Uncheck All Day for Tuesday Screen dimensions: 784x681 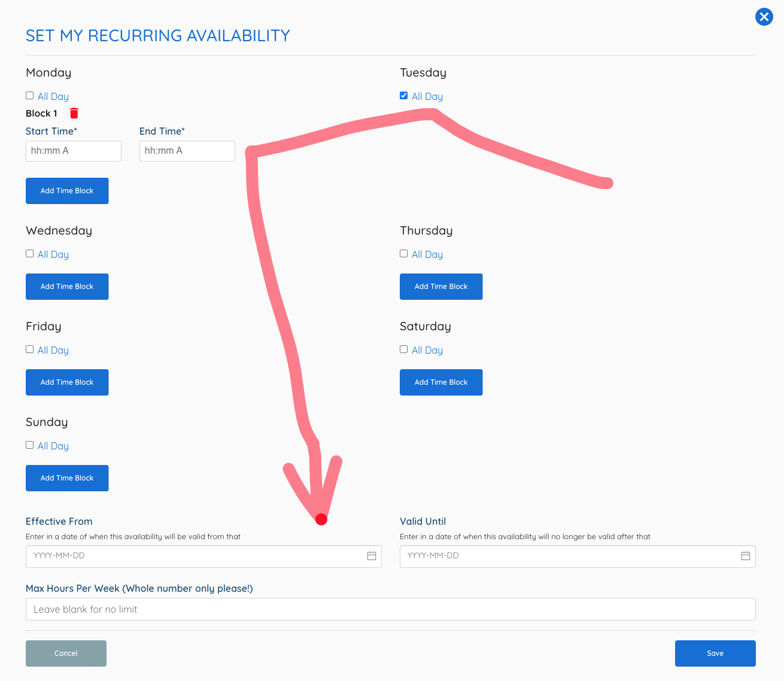[404, 96]
